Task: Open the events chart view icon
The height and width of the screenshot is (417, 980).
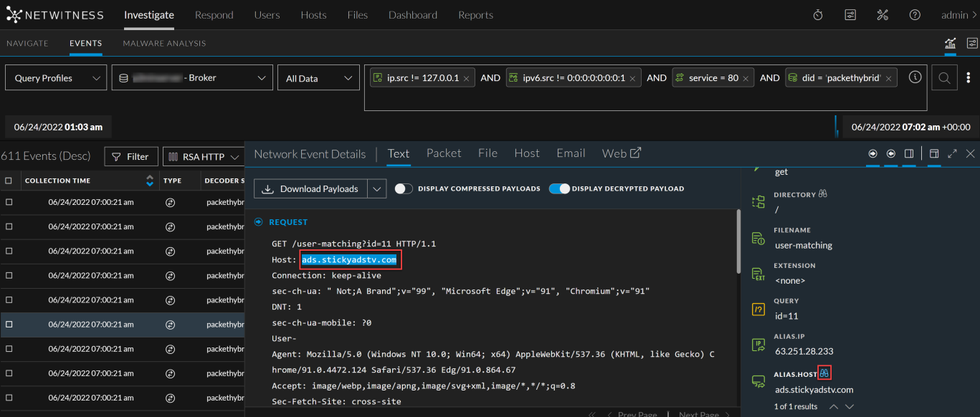Action: (x=950, y=44)
